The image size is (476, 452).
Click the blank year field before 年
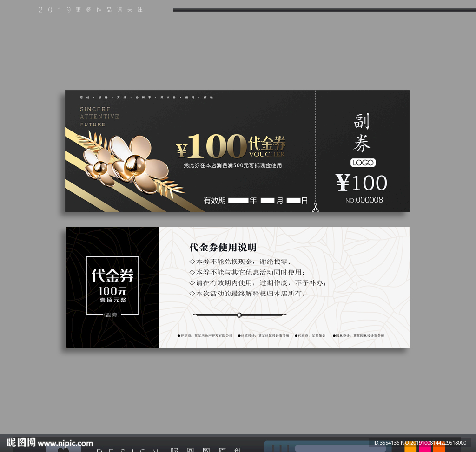(x=238, y=201)
